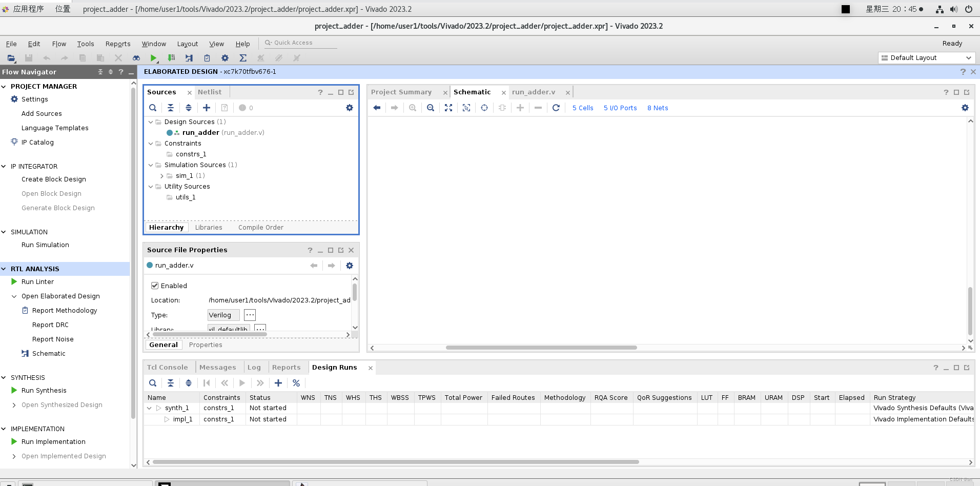Expand the sim_1 folder
Viewport: 980px width, 486px height.
162,176
